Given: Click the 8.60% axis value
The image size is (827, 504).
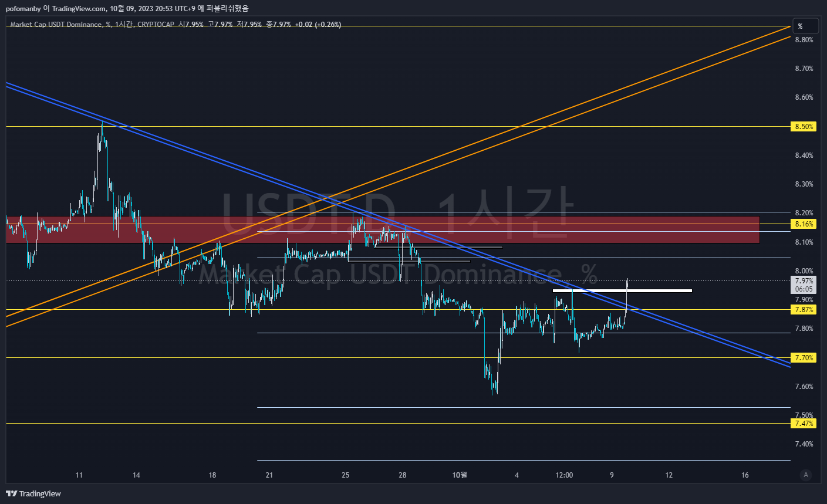Looking at the screenshot, I should [804, 97].
